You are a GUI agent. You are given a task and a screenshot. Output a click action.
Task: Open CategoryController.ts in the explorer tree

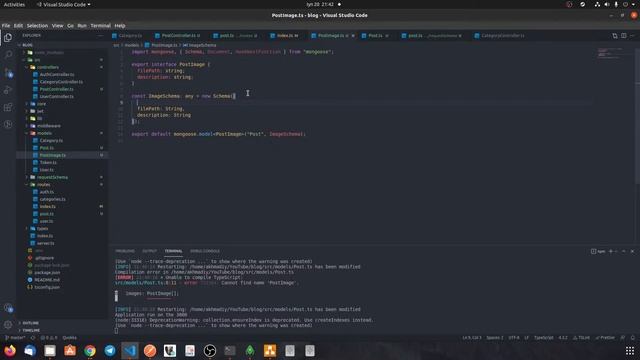(61, 82)
